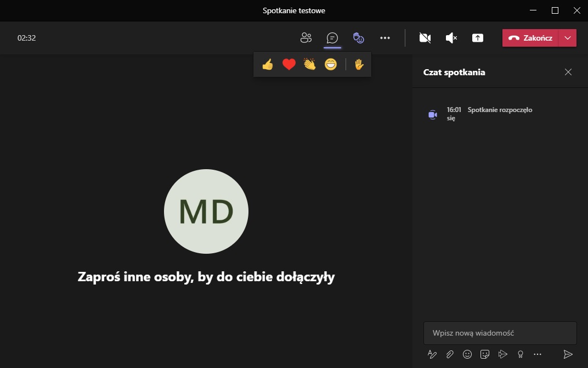Send the red heart reaction
Image resolution: width=588 pixels, height=368 pixels.
pyautogui.click(x=289, y=65)
